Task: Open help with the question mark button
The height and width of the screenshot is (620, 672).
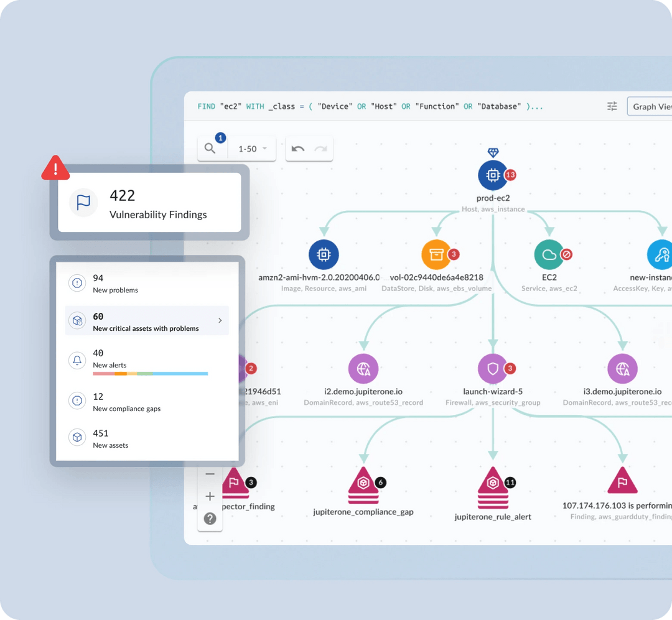Action: click(210, 519)
